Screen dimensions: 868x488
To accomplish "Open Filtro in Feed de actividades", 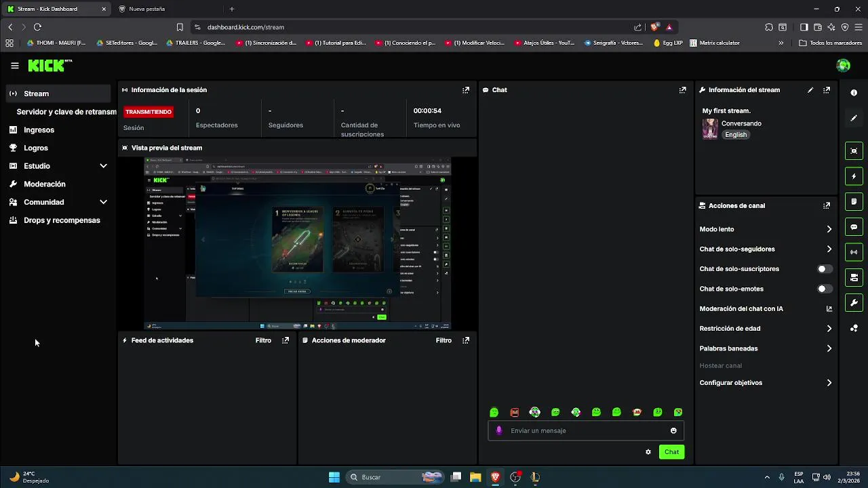I will 263,340.
